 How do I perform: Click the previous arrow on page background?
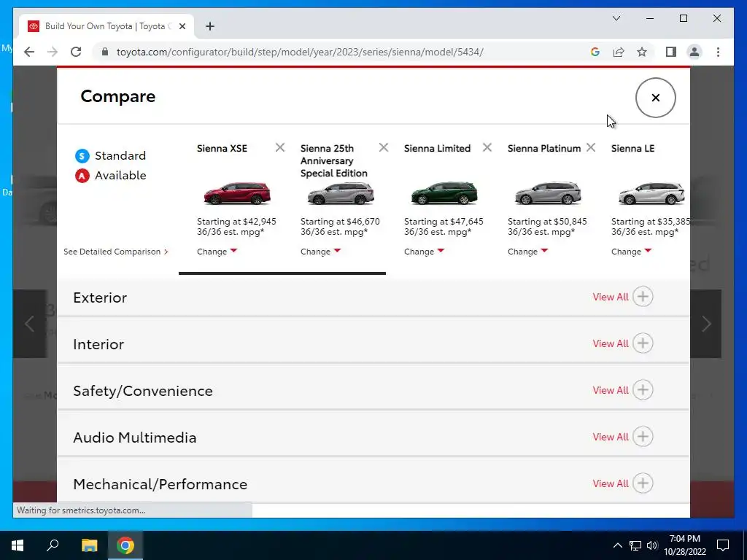click(29, 324)
